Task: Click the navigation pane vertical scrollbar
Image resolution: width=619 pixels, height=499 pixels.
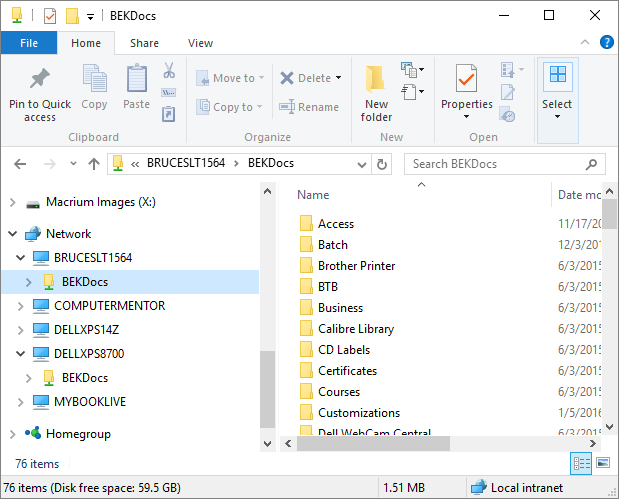Action: tap(266, 390)
